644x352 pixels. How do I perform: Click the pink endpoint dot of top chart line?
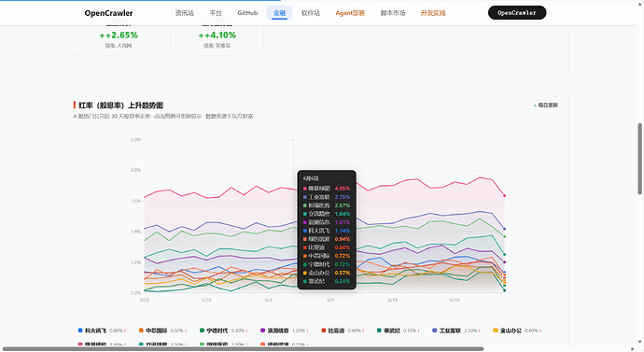504,195
